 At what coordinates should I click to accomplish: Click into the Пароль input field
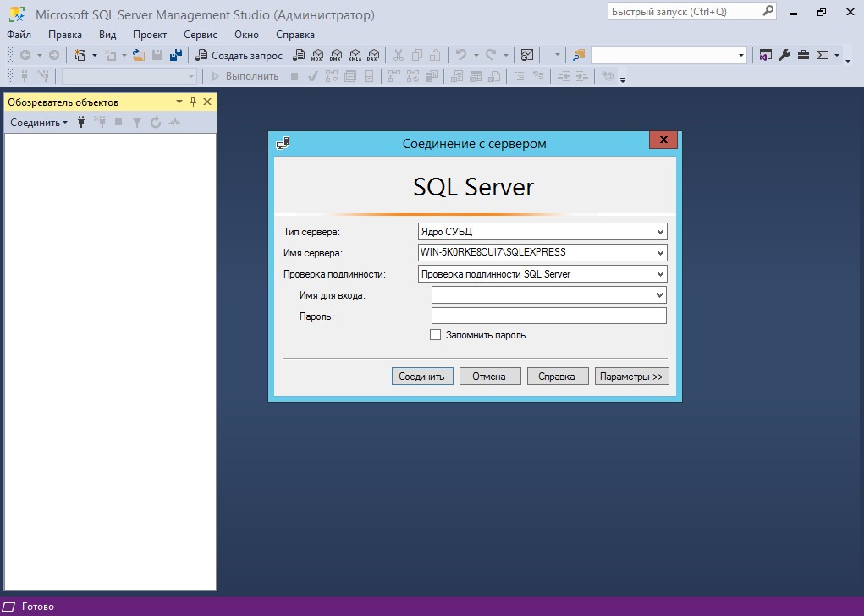[x=548, y=316]
